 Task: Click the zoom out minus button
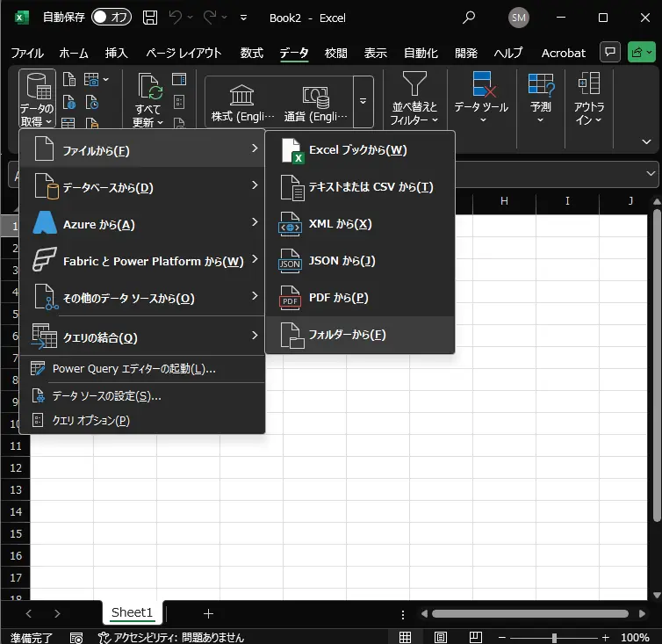click(502, 637)
